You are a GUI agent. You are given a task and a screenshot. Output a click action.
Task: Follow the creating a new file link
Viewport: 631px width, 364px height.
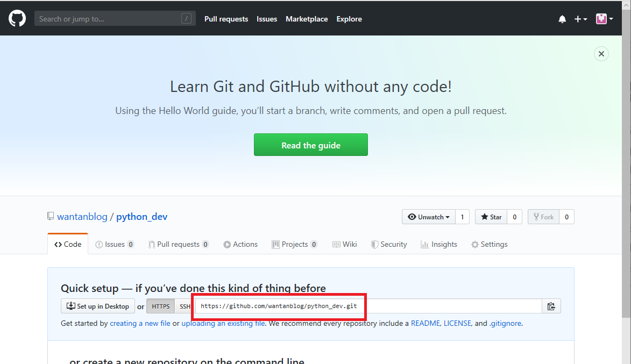(140, 323)
